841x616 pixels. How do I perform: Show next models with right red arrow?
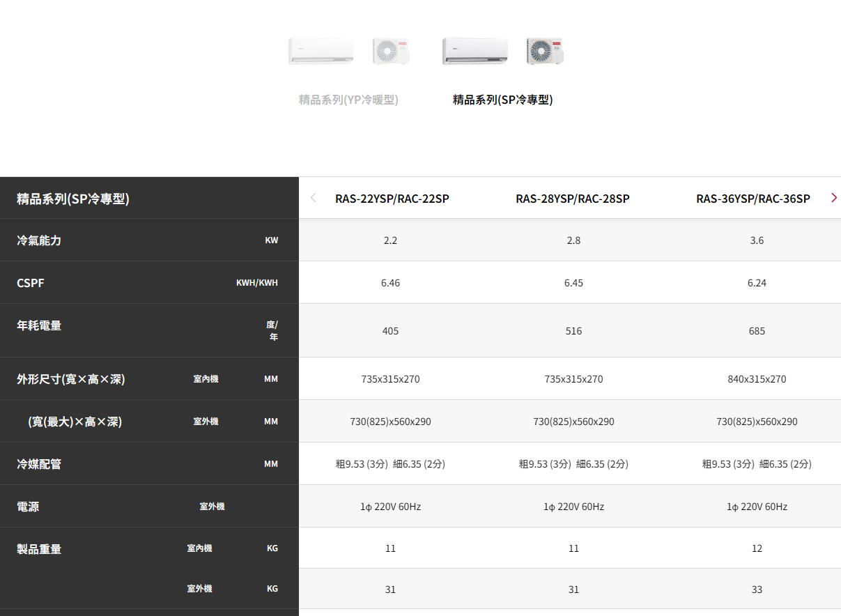833,198
